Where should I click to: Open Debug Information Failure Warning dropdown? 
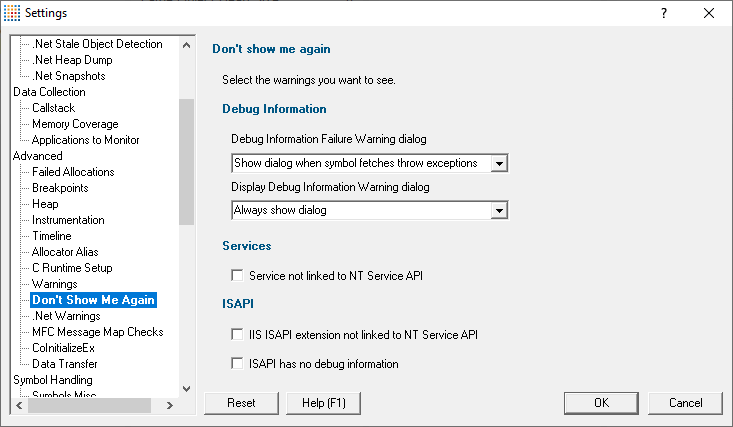click(499, 163)
